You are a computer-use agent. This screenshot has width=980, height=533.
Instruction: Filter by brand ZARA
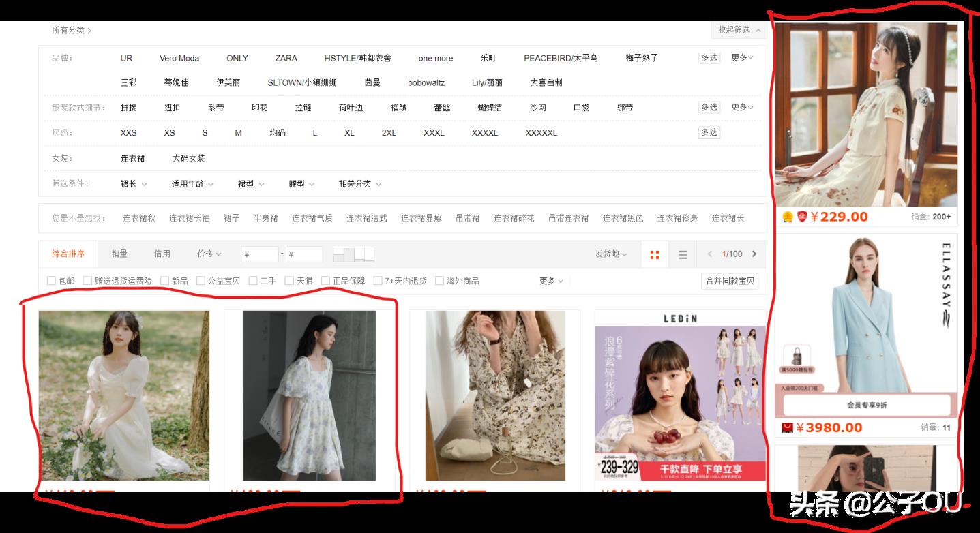coord(286,58)
